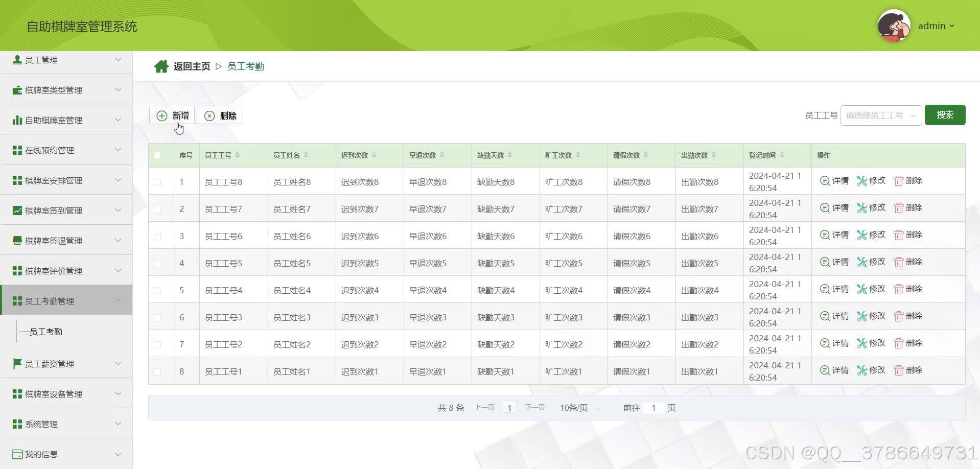The height and width of the screenshot is (469, 980).
Task: Expand the 棋牌室设备管理 chevron
Action: (118, 393)
